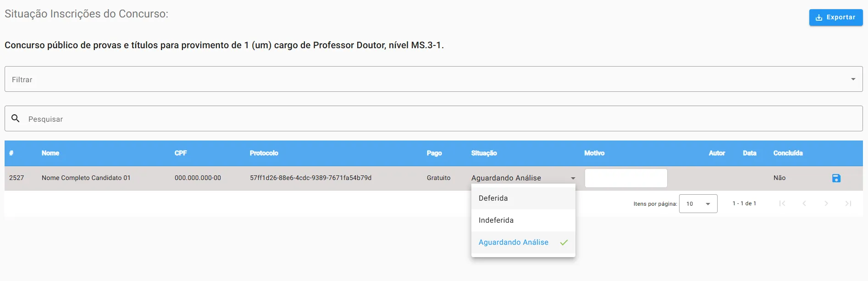Choose Aguardando Análise option

click(514, 242)
